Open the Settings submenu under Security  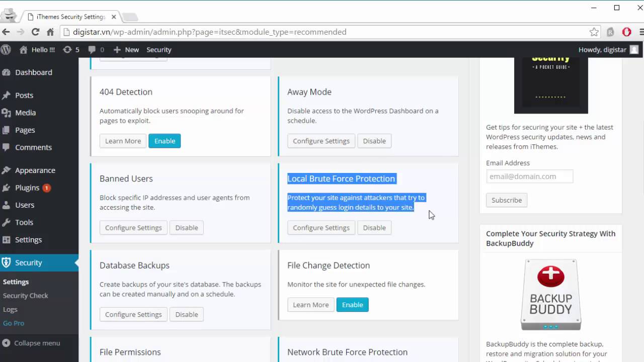[16, 282]
